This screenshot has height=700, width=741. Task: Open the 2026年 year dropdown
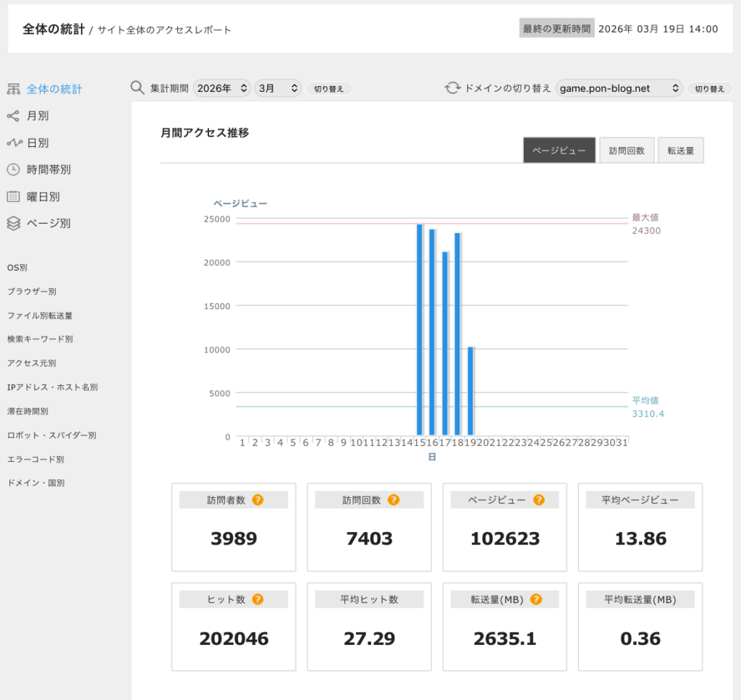[x=222, y=88]
